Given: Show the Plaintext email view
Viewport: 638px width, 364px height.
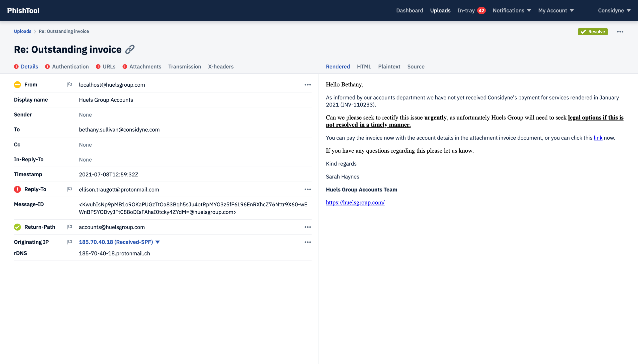Looking at the screenshot, I should 389,66.
